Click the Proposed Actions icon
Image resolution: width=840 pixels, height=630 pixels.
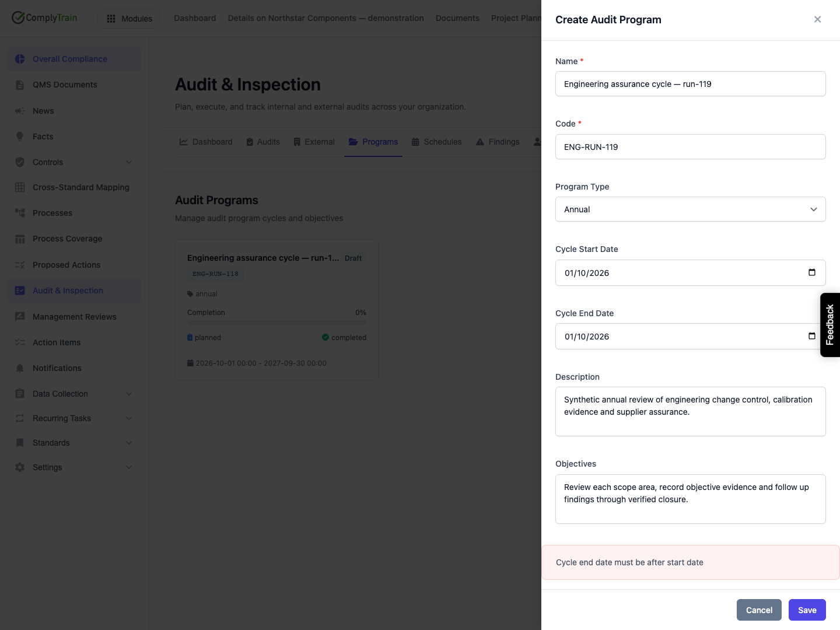(20, 265)
